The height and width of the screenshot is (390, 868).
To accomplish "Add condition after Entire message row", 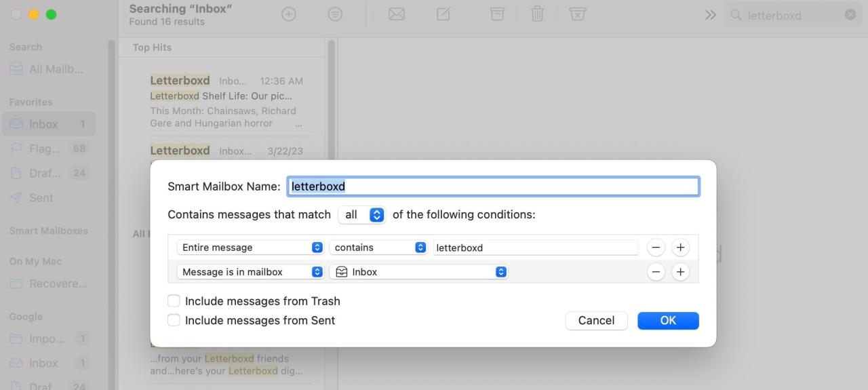I will click(x=680, y=248).
